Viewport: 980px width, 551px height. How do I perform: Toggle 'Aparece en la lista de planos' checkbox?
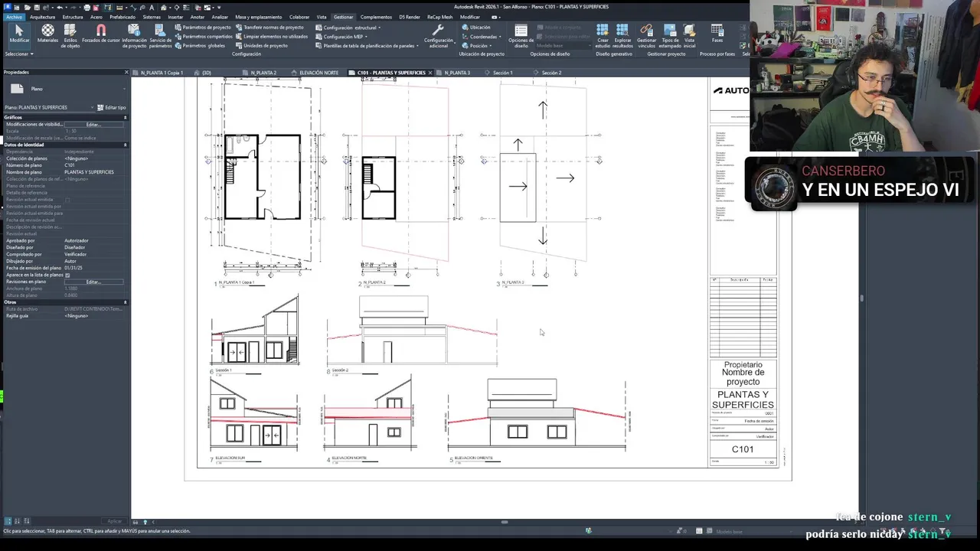click(67, 275)
